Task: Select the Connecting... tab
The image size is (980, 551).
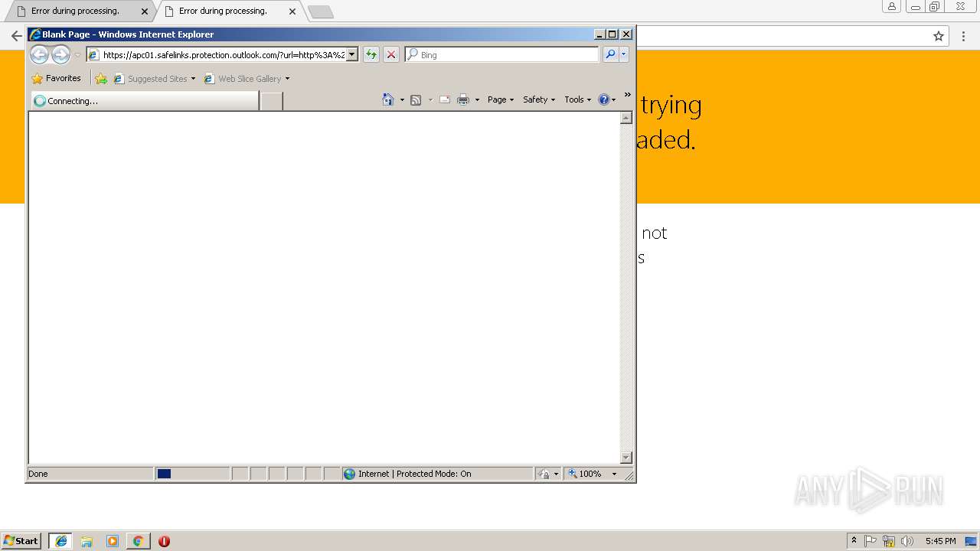Action: tap(145, 101)
